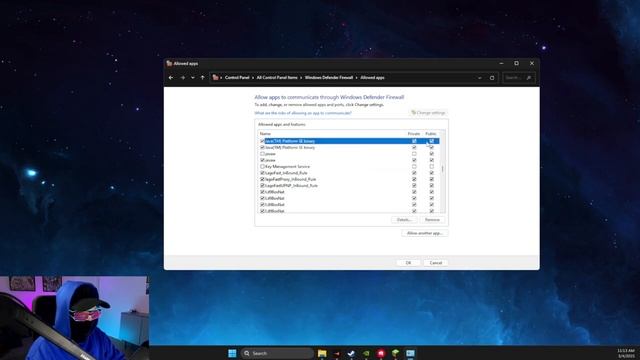This screenshot has height=360, width=640.
Task: Open the address bar previous locations chevron
Action: pyautogui.click(x=480, y=78)
